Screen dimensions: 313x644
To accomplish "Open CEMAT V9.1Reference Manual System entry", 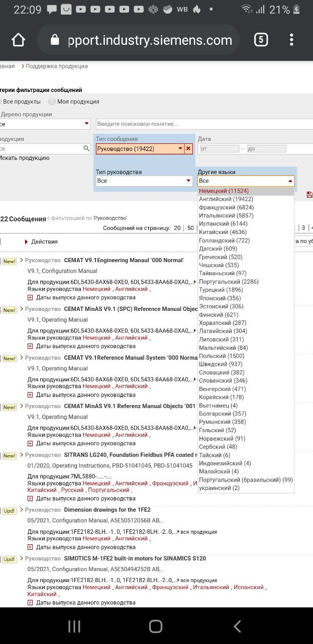I will [x=131, y=358].
